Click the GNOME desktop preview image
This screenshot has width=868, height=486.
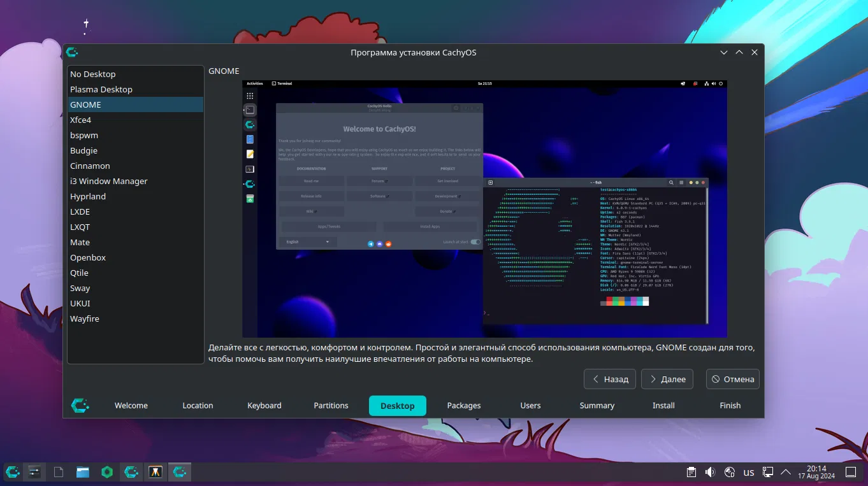pyautogui.click(x=484, y=209)
